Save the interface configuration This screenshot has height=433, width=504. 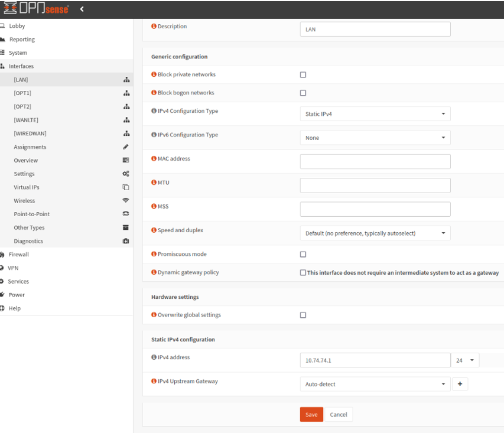coord(311,415)
